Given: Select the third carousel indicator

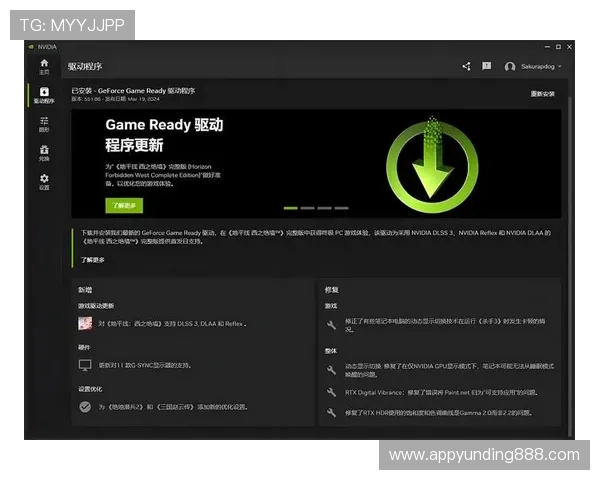Looking at the screenshot, I should click(x=324, y=208).
